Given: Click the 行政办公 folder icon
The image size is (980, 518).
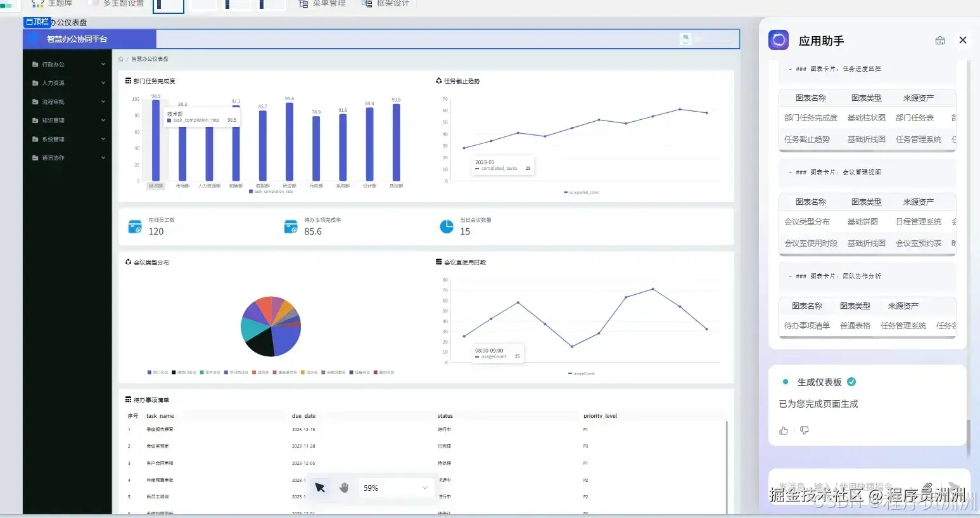Looking at the screenshot, I should click(35, 65).
